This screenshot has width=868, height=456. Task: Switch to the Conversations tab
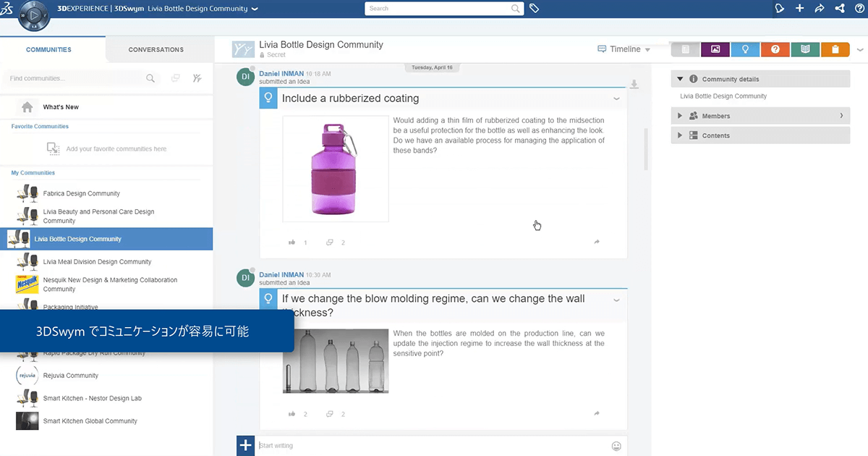pos(156,50)
